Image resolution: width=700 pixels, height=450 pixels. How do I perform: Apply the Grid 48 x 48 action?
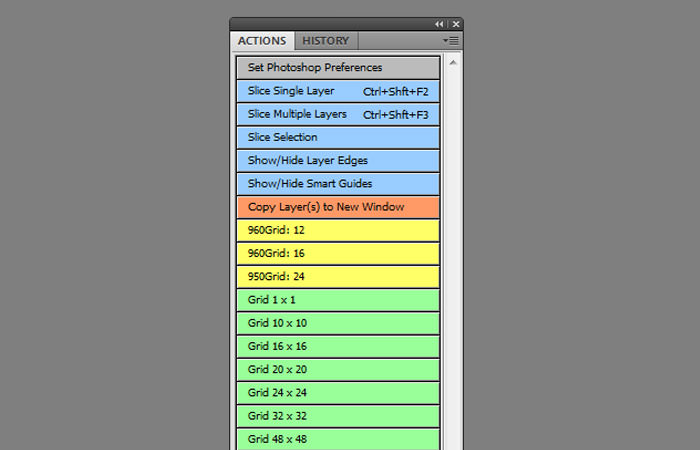pyautogui.click(x=338, y=439)
